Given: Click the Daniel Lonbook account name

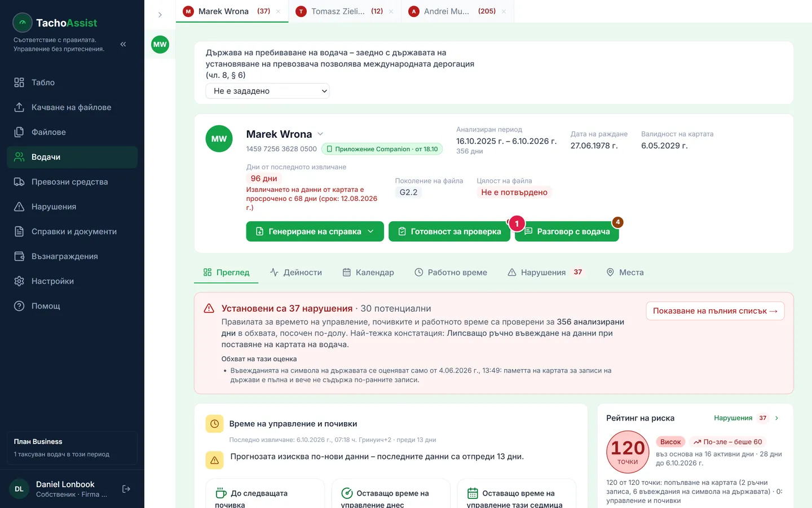Looking at the screenshot, I should (x=65, y=484).
